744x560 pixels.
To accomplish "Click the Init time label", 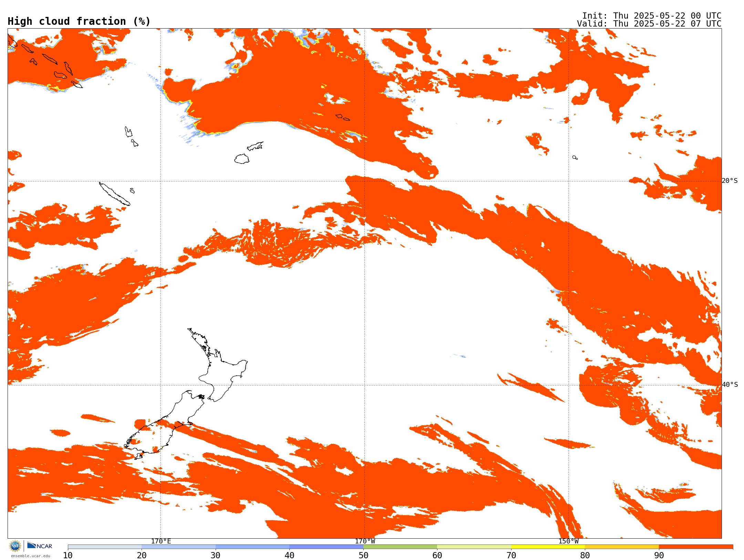I will tap(651, 16).
